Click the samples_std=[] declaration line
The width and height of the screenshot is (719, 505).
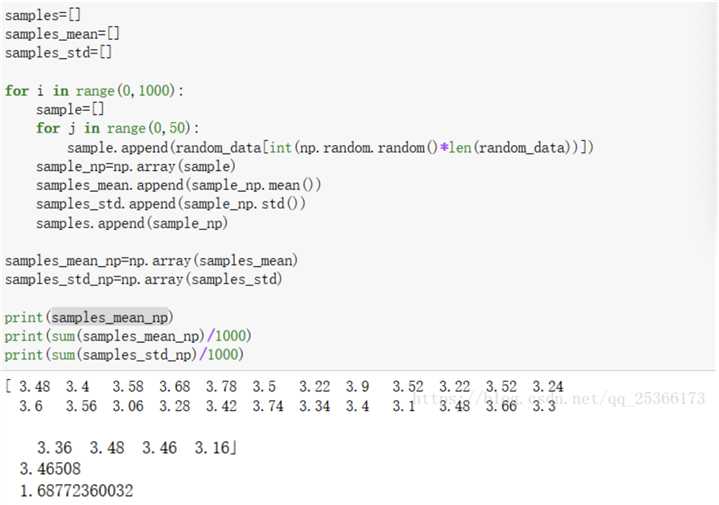[x=57, y=51]
